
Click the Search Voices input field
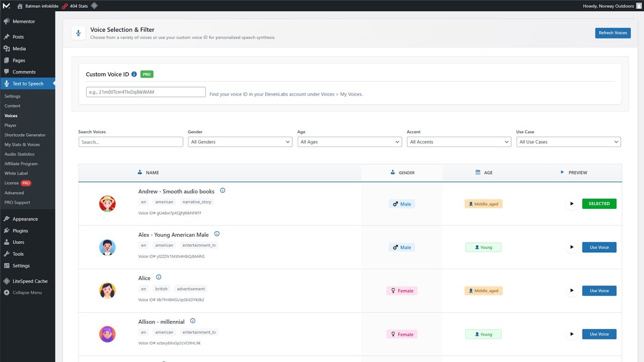[131, 142]
